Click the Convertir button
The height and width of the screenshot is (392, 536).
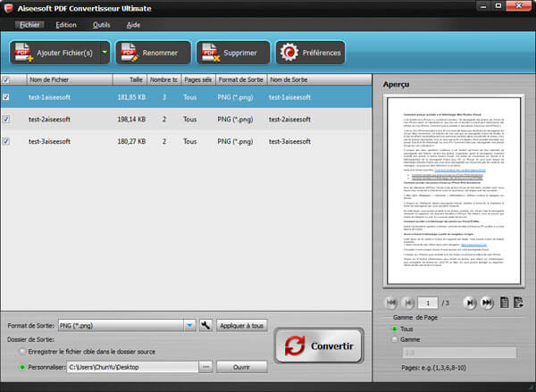pos(319,346)
